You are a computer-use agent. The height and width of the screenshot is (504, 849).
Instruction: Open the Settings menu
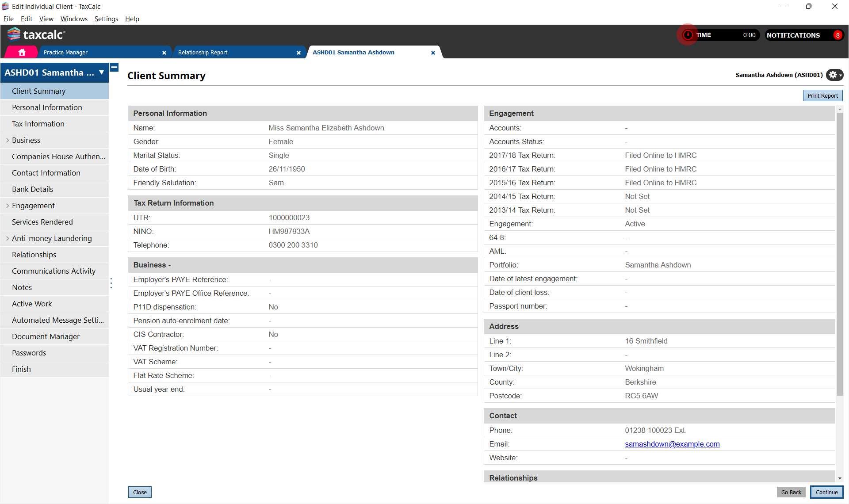tap(106, 19)
